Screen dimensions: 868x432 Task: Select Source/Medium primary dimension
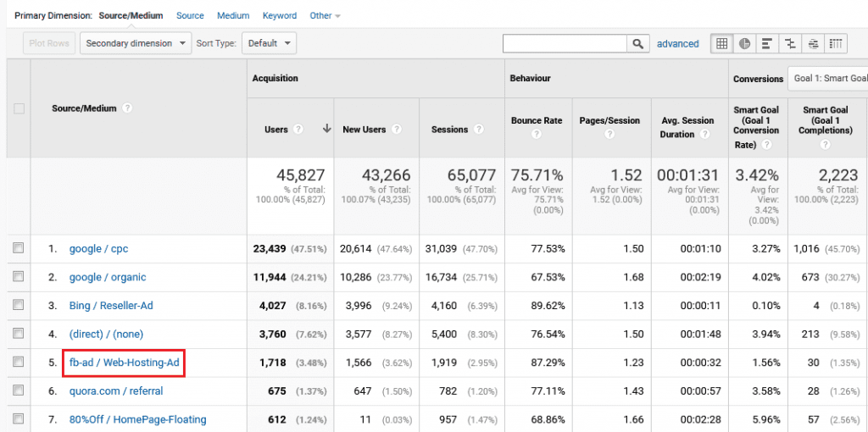[131, 15]
